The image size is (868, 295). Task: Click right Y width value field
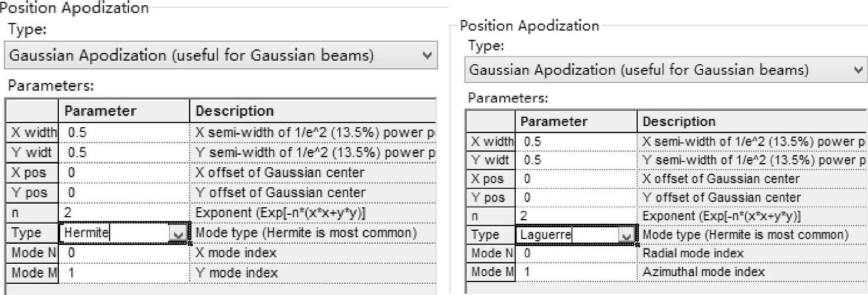[x=576, y=160]
